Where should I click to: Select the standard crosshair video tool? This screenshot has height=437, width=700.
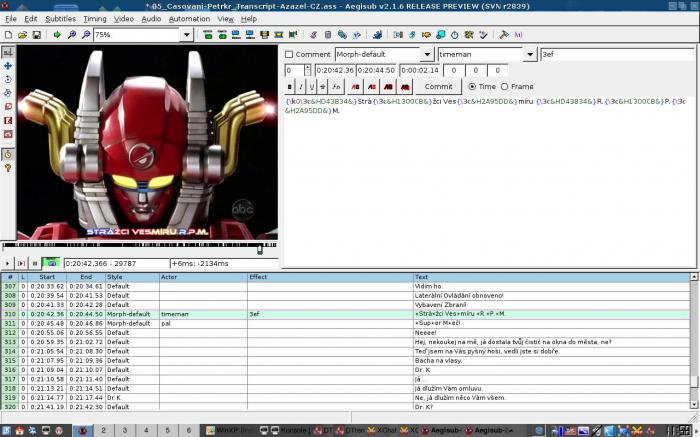tap(8, 52)
